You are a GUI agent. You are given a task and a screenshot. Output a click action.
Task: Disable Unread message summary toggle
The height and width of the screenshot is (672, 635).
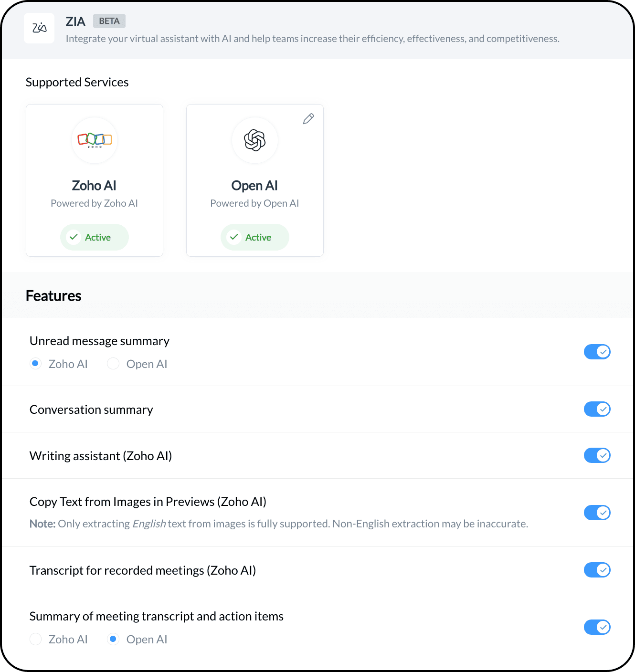pyautogui.click(x=597, y=352)
